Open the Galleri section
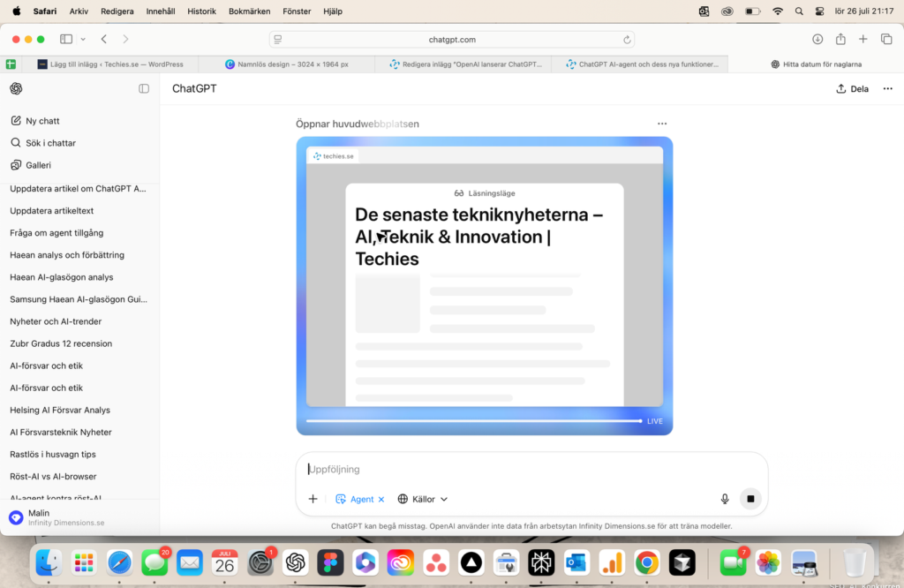 coord(31,165)
